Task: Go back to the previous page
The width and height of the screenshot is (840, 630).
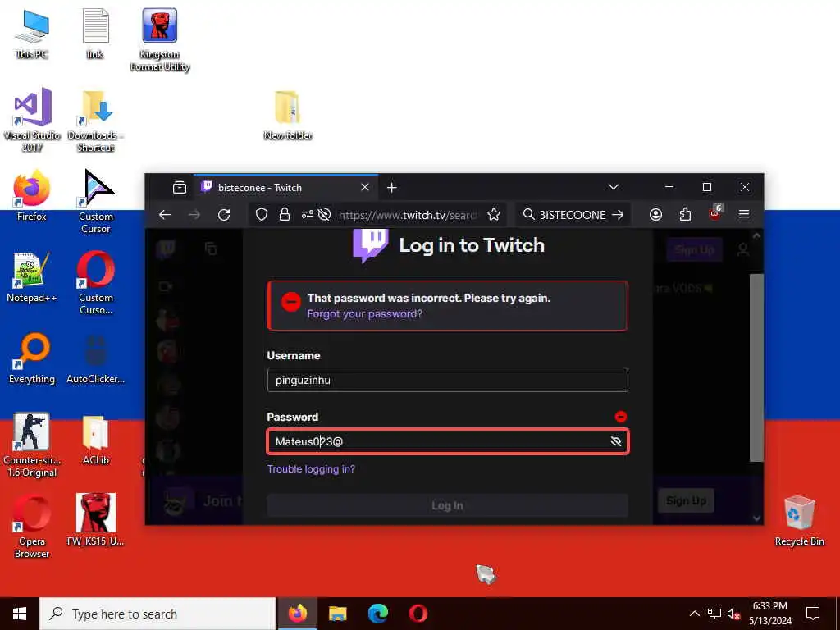Action: pos(165,215)
